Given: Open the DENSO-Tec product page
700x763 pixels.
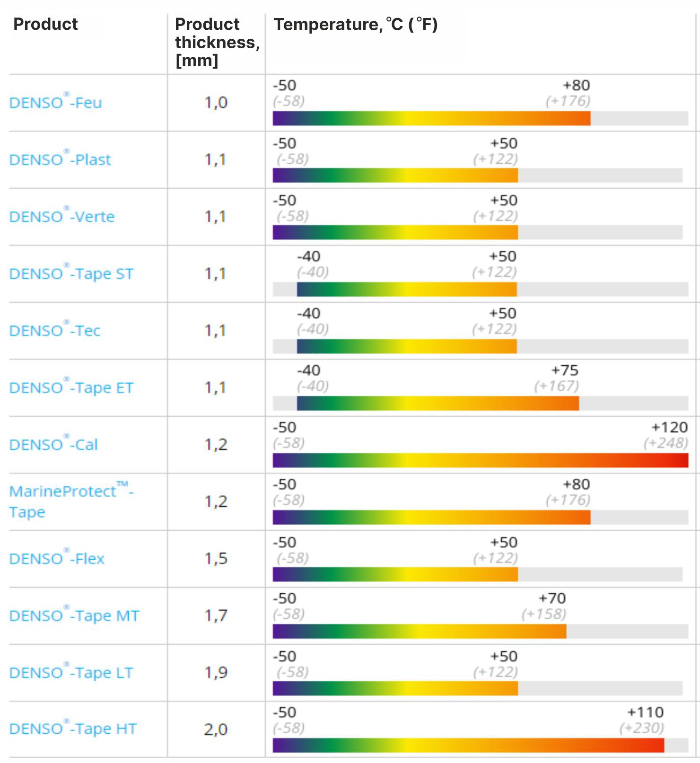Looking at the screenshot, I should click(55, 331).
